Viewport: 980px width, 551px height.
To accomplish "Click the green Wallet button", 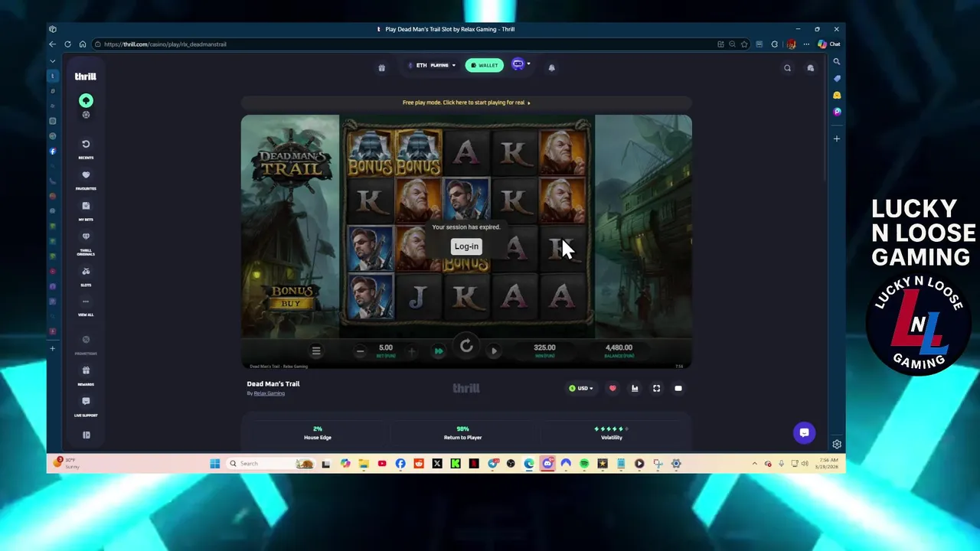I will tap(485, 65).
